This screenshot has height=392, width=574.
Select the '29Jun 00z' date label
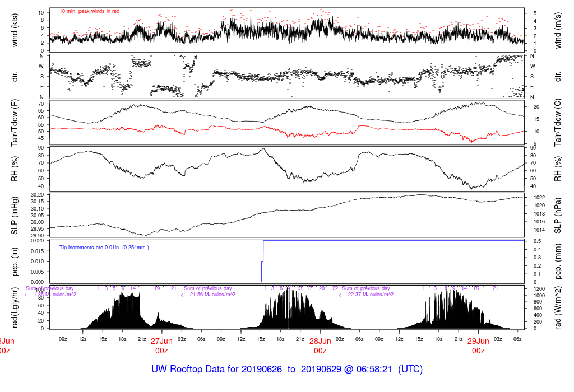point(478,346)
